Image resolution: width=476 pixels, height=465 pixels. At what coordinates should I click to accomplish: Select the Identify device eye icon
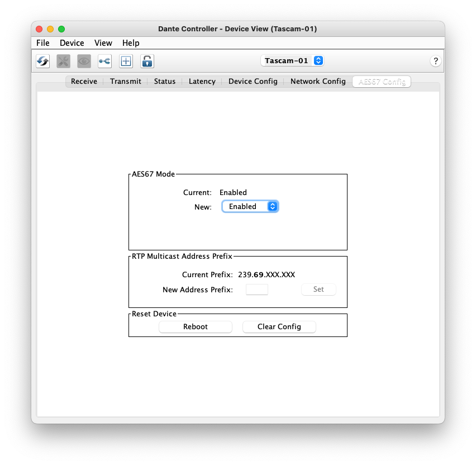[x=84, y=61]
